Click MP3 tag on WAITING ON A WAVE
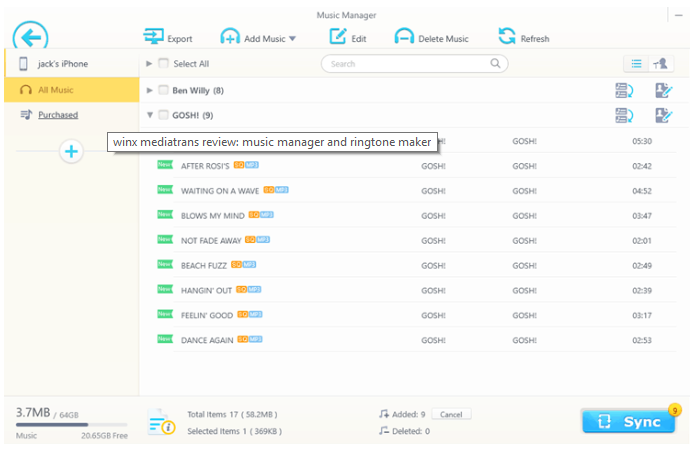This screenshot has height=456, width=696. click(282, 190)
